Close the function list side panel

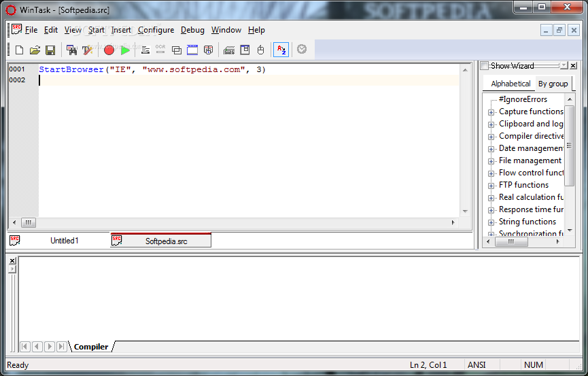(573, 66)
